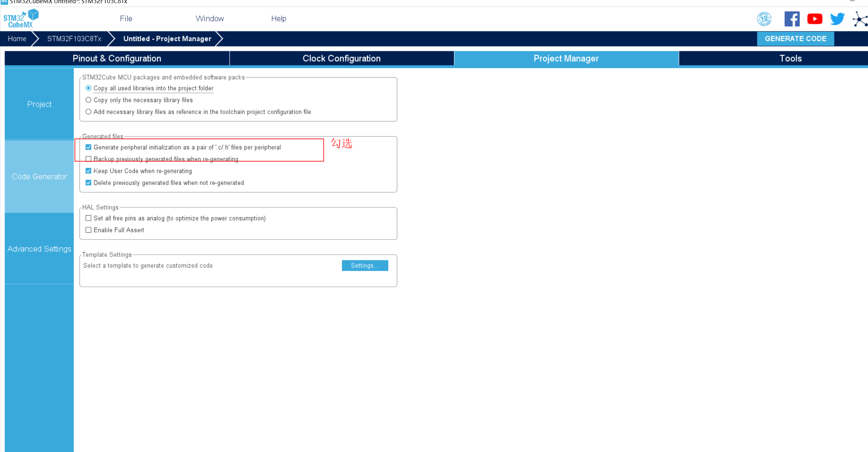Open template Settings... button
The height and width of the screenshot is (452, 868).
[364, 265]
